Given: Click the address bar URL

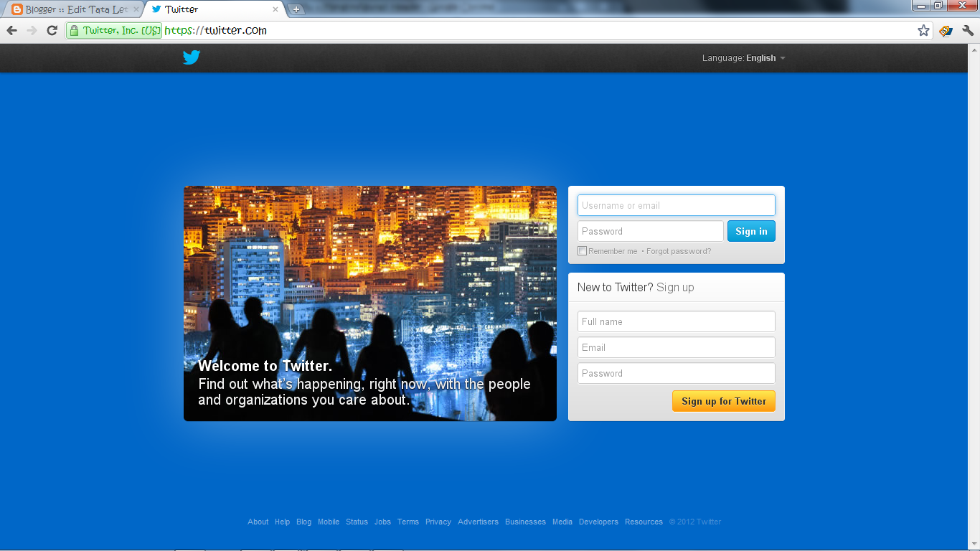Looking at the screenshot, I should point(215,30).
